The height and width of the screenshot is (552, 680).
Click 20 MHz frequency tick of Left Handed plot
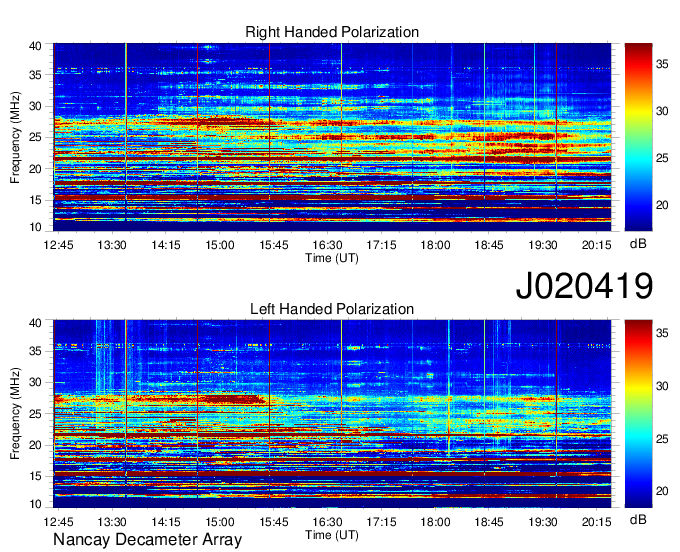point(35,445)
